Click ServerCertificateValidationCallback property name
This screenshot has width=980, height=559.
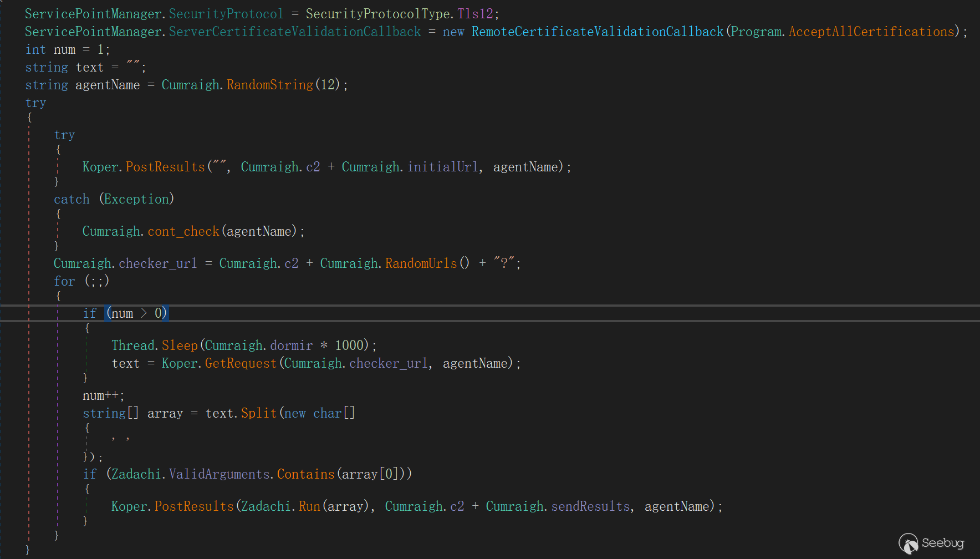tap(295, 32)
